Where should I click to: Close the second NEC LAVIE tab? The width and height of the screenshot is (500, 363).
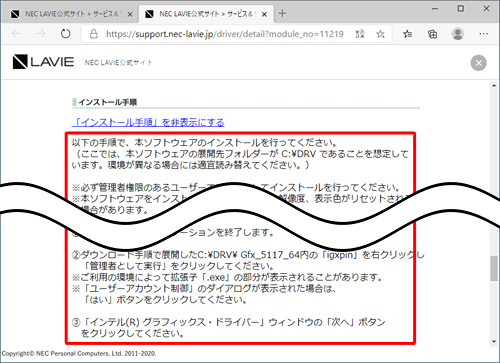264,14
